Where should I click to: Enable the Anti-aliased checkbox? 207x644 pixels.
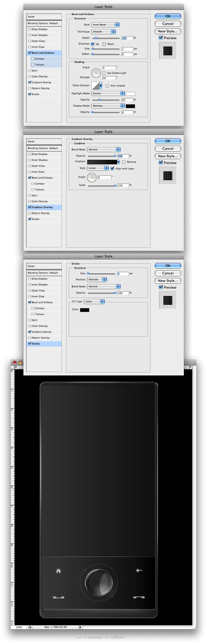coord(108,85)
